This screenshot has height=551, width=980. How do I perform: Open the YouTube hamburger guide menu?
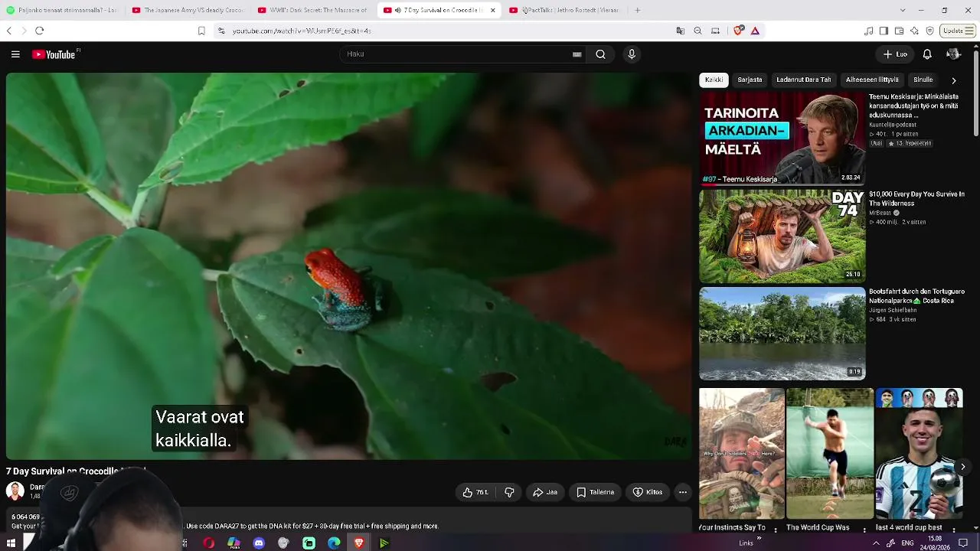pos(15,54)
